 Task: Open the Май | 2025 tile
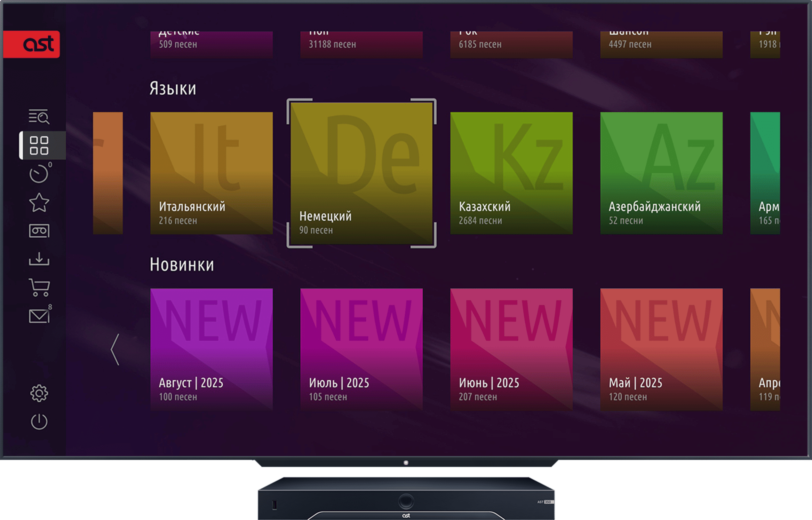(661, 349)
